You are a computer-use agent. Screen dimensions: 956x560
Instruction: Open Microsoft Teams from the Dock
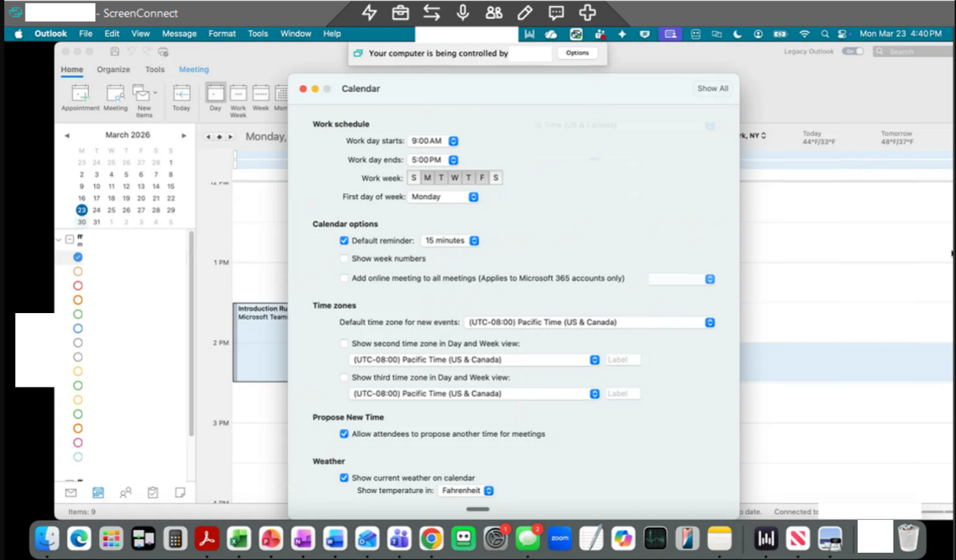[x=399, y=539]
